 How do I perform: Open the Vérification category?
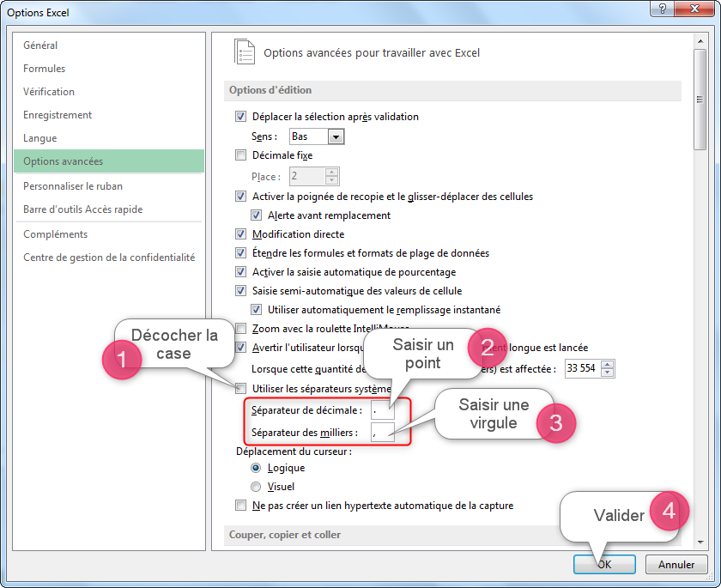click(109, 92)
